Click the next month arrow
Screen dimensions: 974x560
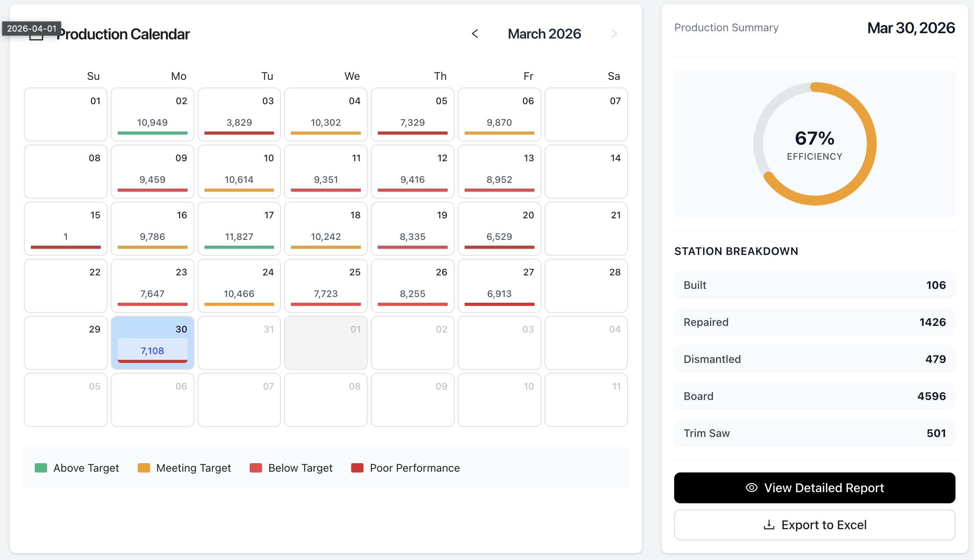614,34
